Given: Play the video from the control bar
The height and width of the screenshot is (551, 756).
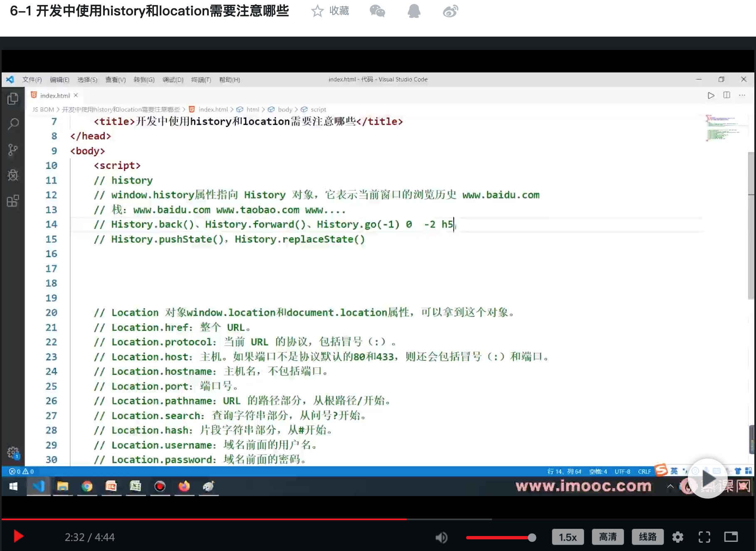Looking at the screenshot, I should pyautogui.click(x=18, y=536).
